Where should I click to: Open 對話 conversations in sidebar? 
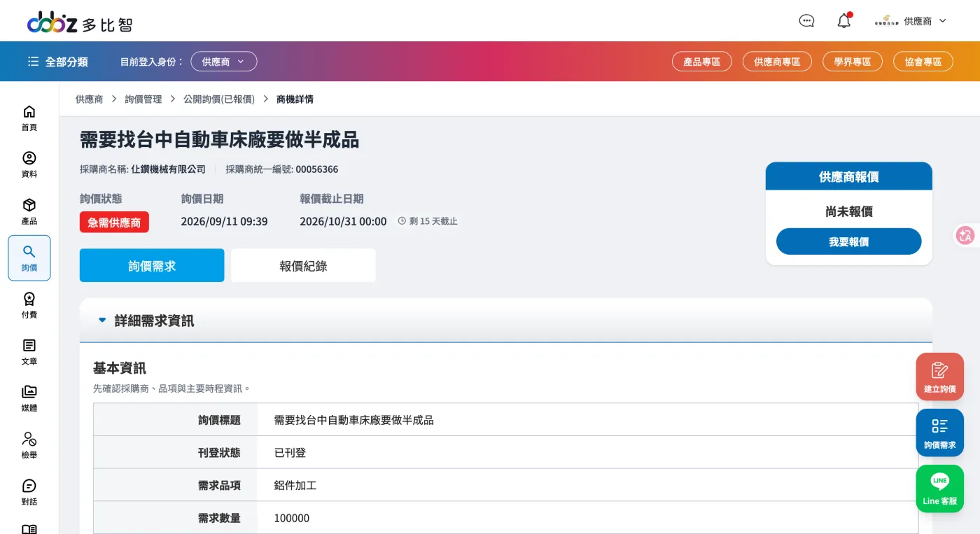coord(29,493)
